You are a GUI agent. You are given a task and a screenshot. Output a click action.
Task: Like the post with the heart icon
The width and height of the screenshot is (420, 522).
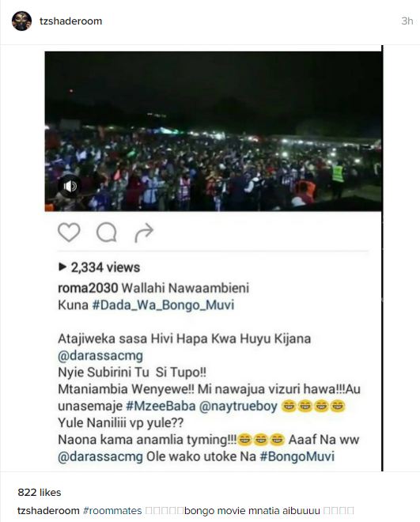(69, 232)
